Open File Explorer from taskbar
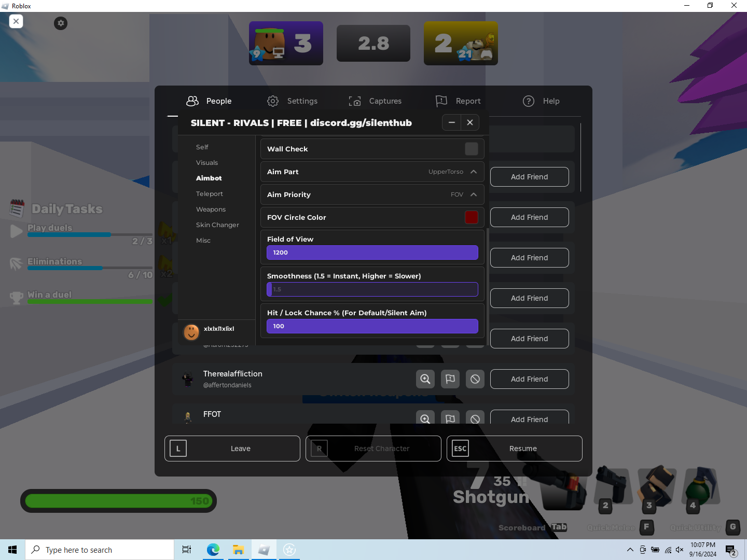The height and width of the screenshot is (560, 747). (238, 550)
